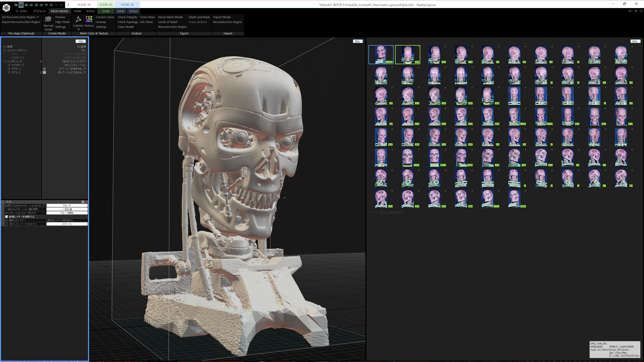Click the Undo arrow icon
This screenshot has width=644, height=362.
click(56, 5)
